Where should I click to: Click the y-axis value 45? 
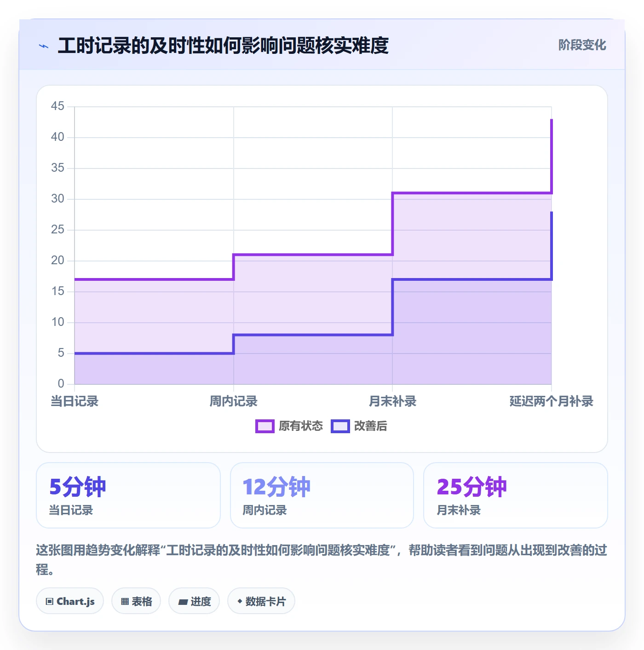(x=57, y=106)
